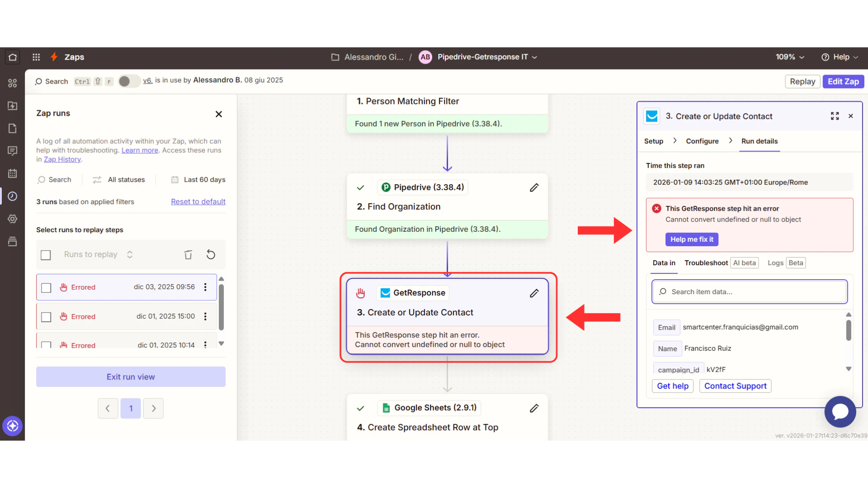Check the dic 03, 2025 errored run
This screenshot has height=488, width=868.
[x=46, y=288]
